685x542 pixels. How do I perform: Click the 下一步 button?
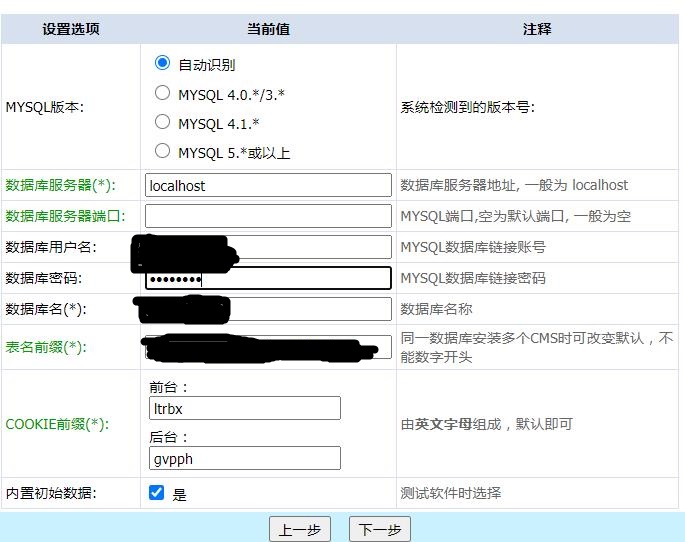coord(380,529)
